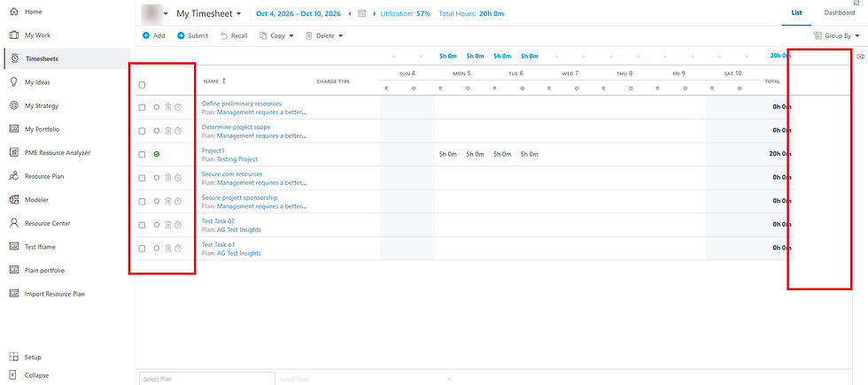
Task: Open the My Ideas lightbulb icon
Action: pos(14,81)
